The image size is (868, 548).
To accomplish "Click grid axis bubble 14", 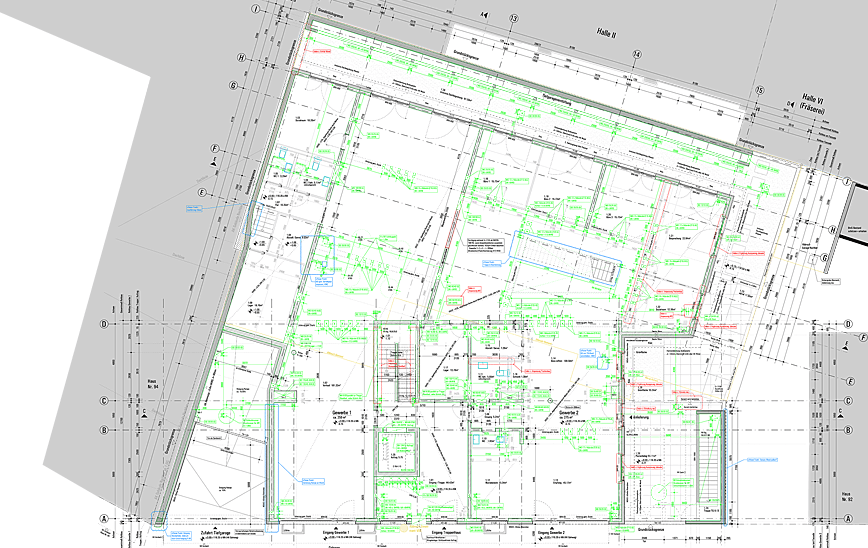I will click(x=636, y=54).
